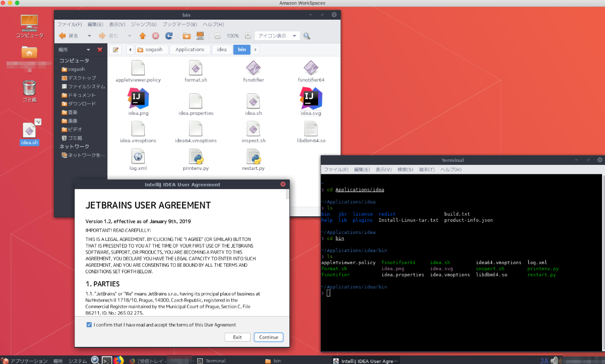Click User Agreement dialog scrollbar
The width and height of the screenshot is (605, 364).
287,194
